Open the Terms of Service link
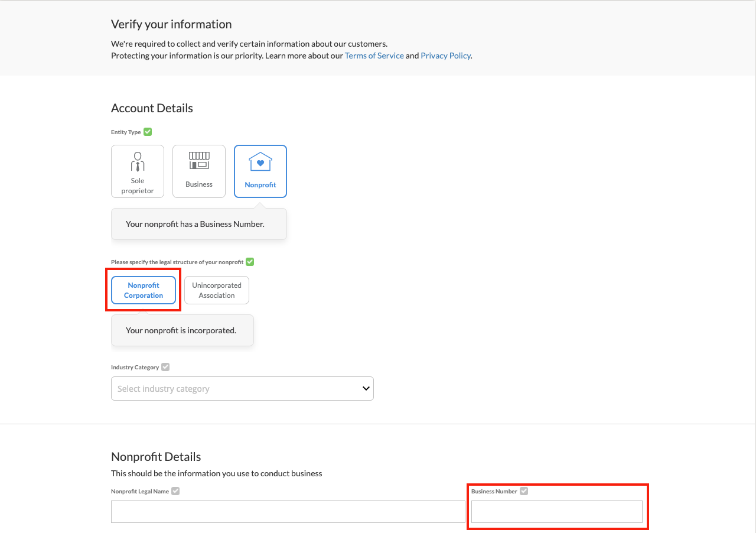756x533 pixels. (374, 56)
